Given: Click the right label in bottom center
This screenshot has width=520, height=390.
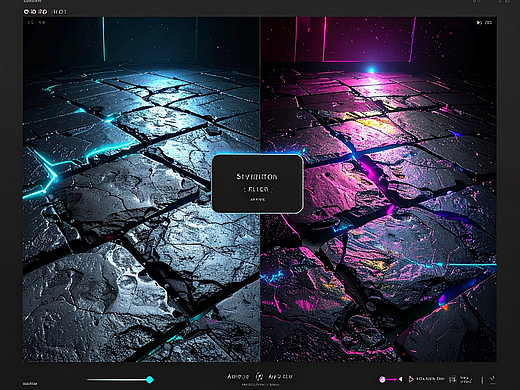Looking at the screenshot, I should [x=280, y=377].
